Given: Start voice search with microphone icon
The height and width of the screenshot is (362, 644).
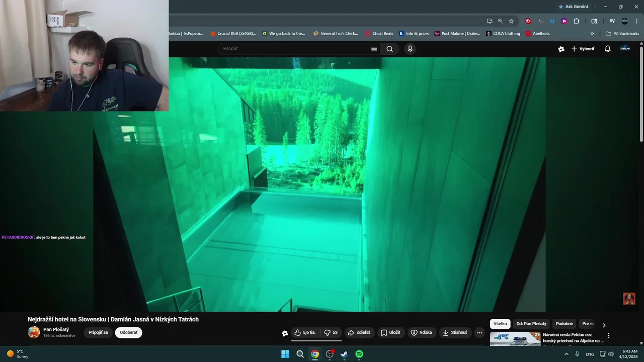Looking at the screenshot, I should pyautogui.click(x=410, y=49).
